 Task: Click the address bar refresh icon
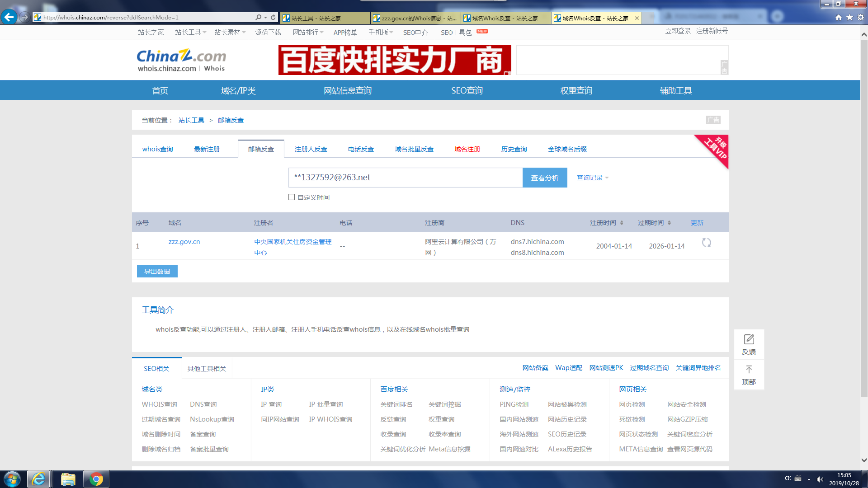tap(273, 17)
